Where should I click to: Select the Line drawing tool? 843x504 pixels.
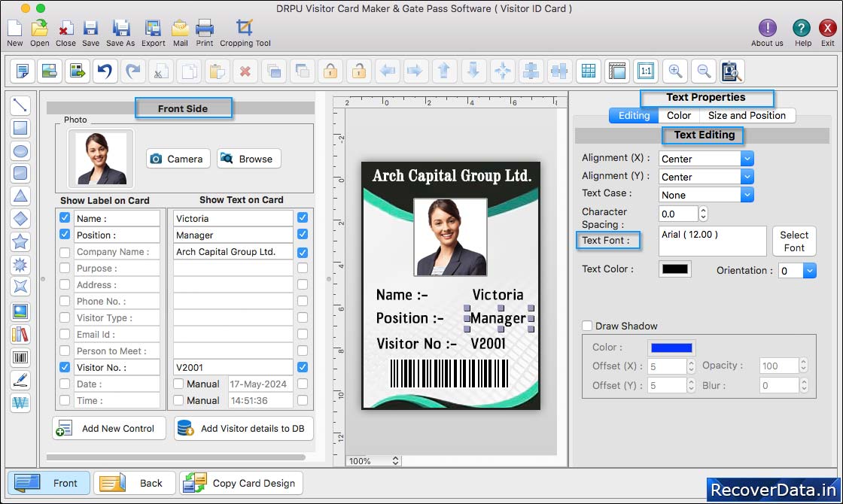point(20,105)
